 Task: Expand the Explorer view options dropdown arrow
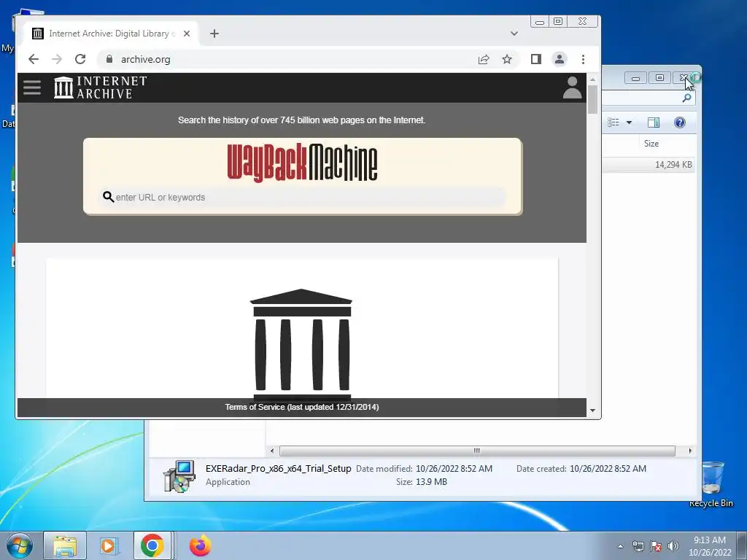pyautogui.click(x=629, y=122)
